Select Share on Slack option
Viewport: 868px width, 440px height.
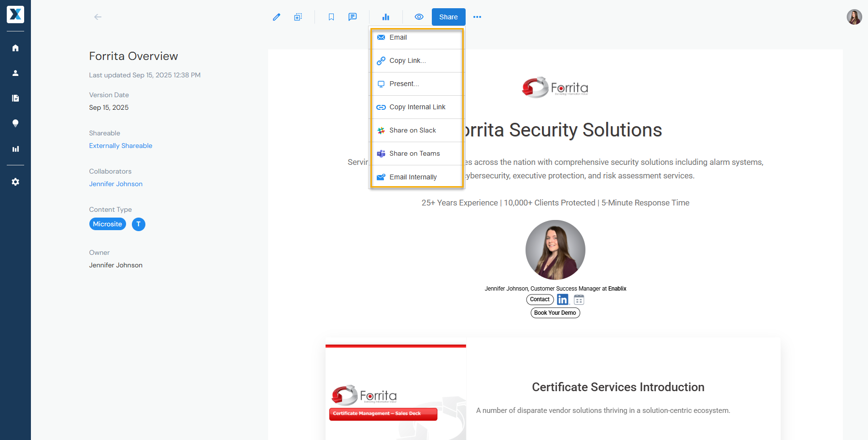pos(417,131)
